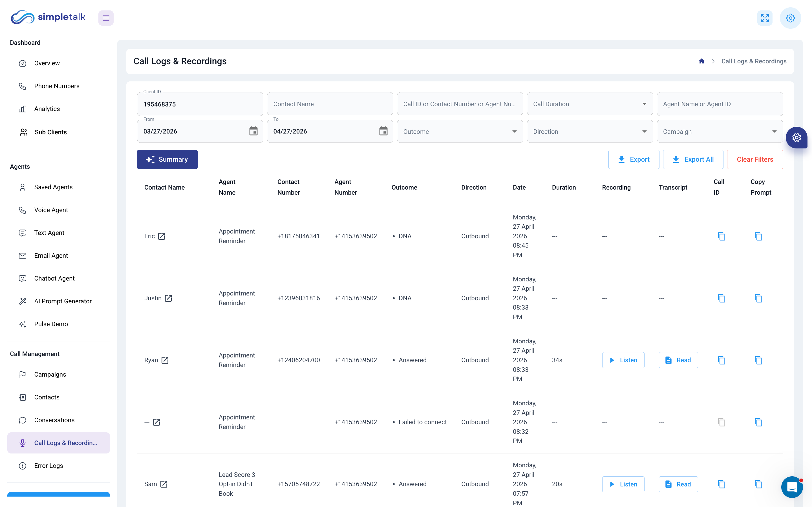Click the fullscreen expand icon in the header
This screenshot has height=507, width=812.
765,18
